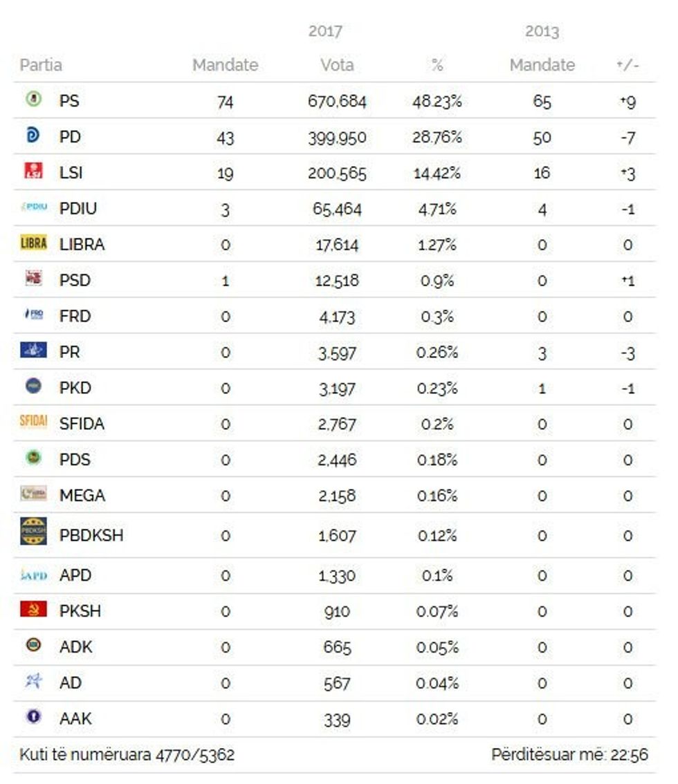Click the percentage column header

click(437, 65)
